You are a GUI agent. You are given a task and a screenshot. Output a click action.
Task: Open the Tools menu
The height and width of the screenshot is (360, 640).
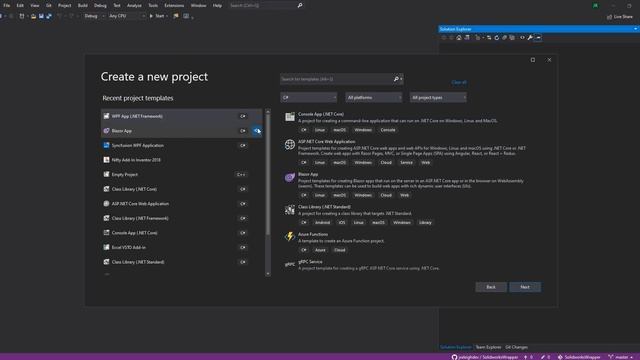[x=153, y=6]
